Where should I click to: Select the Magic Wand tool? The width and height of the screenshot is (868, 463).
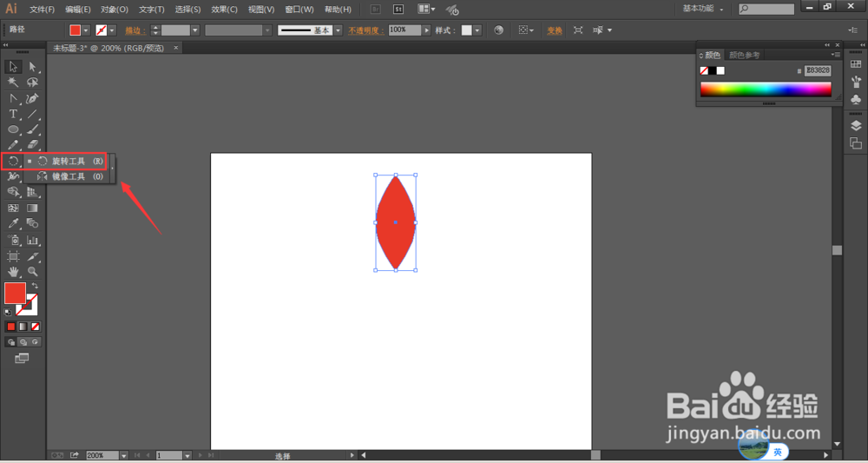tap(13, 83)
